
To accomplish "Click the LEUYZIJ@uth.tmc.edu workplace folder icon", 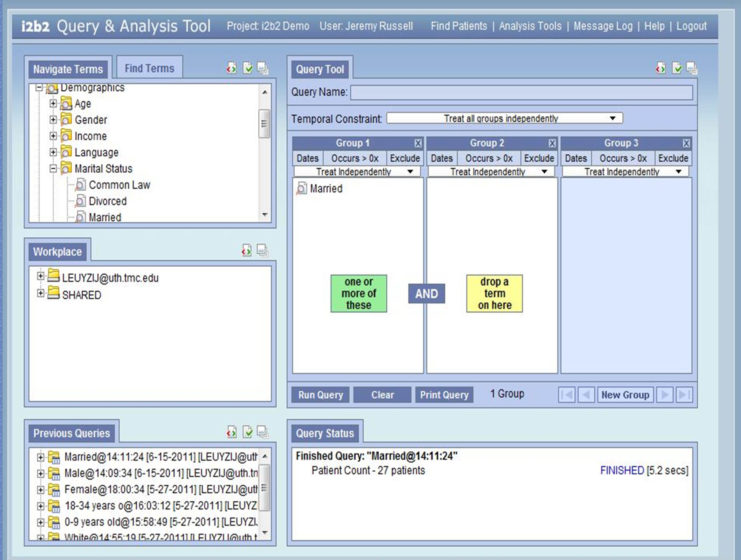I will click(54, 276).
